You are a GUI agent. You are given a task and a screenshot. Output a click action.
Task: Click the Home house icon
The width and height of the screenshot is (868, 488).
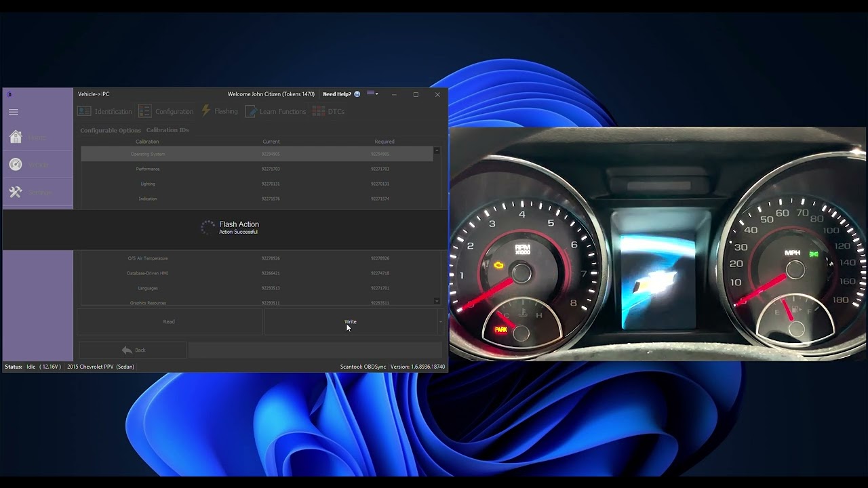16,137
